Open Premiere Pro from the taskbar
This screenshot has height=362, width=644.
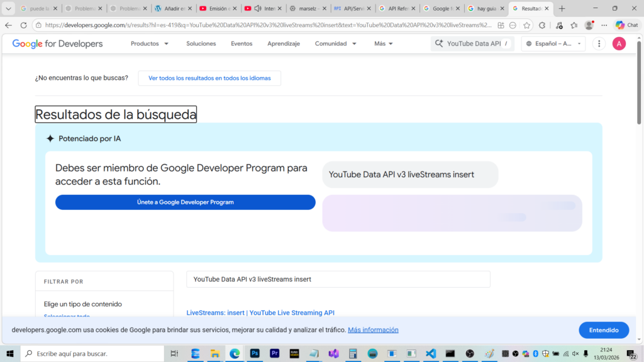(x=274, y=354)
